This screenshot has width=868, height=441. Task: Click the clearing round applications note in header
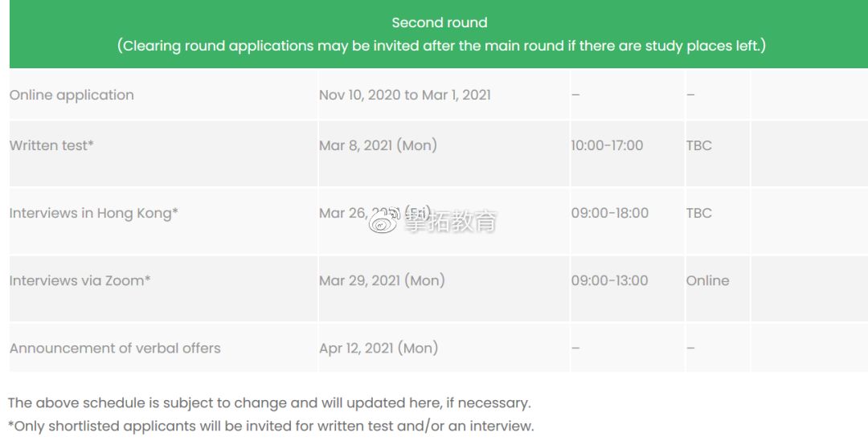pyautogui.click(x=441, y=46)
